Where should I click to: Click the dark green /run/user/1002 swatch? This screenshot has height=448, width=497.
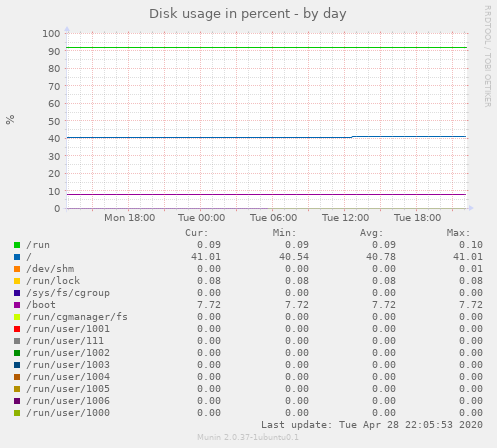17,353
